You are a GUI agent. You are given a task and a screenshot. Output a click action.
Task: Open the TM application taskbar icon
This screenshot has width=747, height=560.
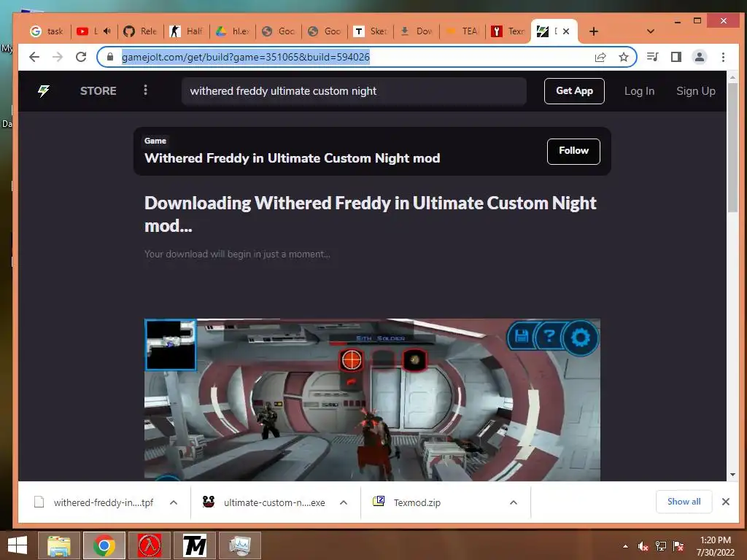[x=195, y=545]
